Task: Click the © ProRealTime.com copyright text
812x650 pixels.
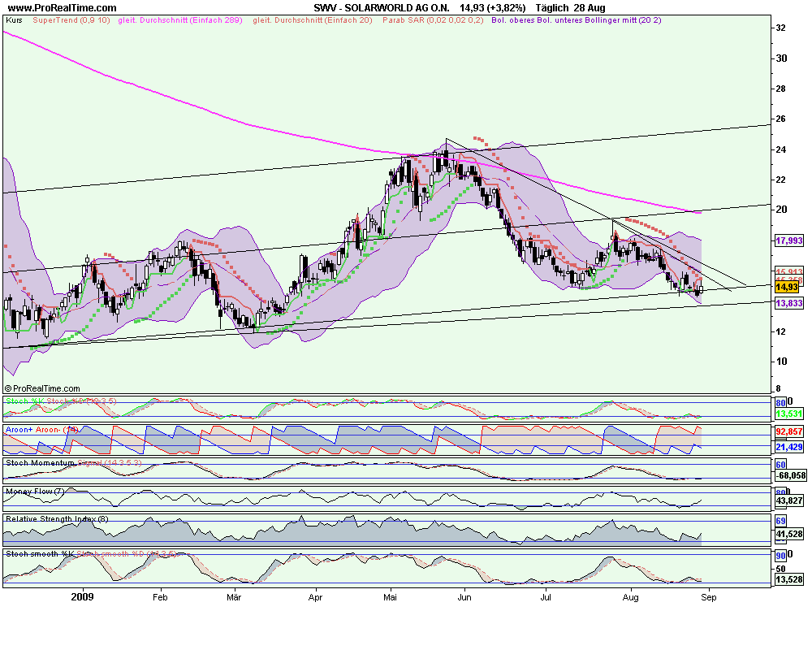Action: (x=42, y=388)
